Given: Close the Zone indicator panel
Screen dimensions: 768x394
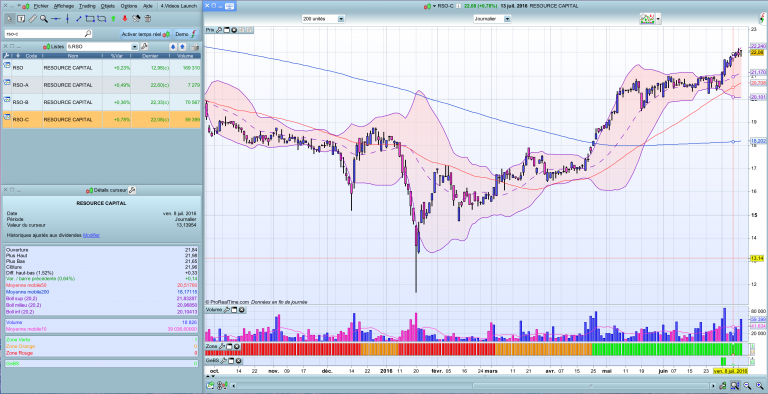Looking at the screenshot, I should pyautogui.click(x=237, y=346).
